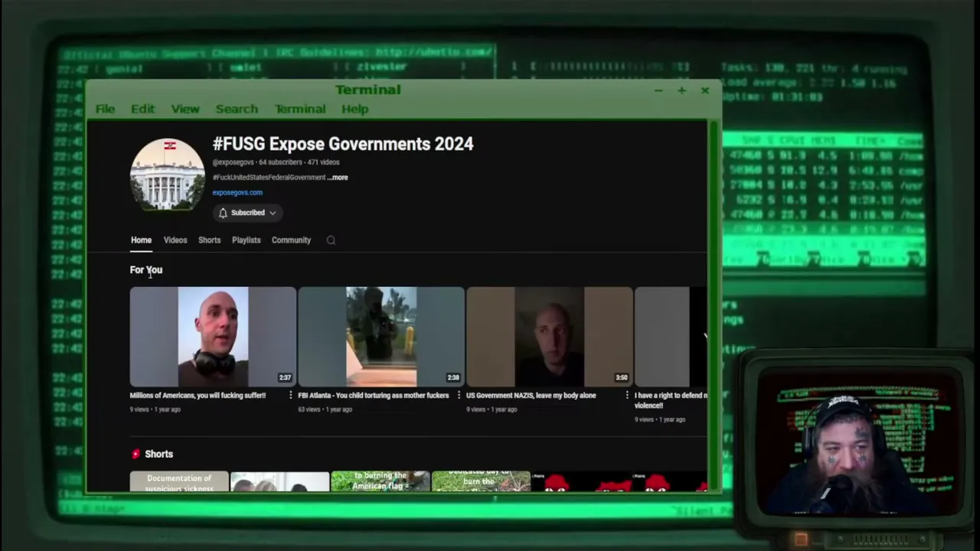The width and height of the screenshot is (980, 551).
Task: Click the red Shorts section icon
Action: tap(136, 454)
